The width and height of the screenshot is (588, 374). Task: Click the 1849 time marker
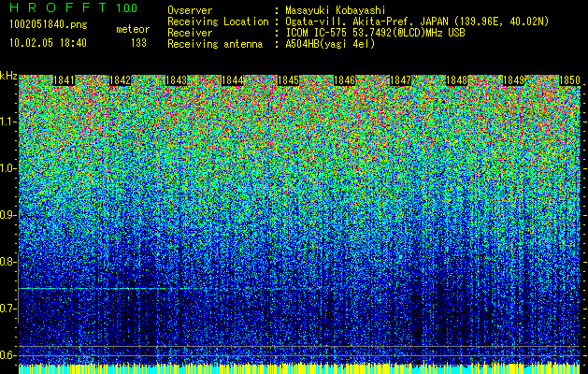pos(513,80)
